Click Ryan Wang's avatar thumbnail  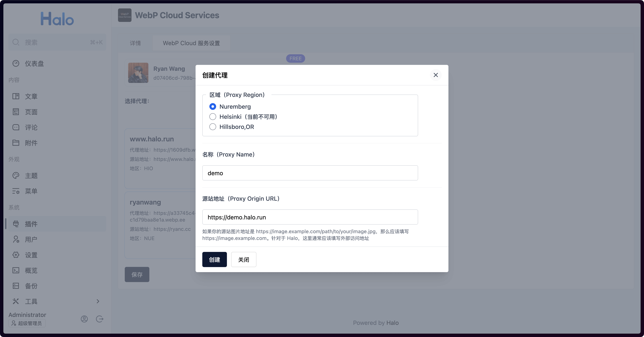(138, 73)
